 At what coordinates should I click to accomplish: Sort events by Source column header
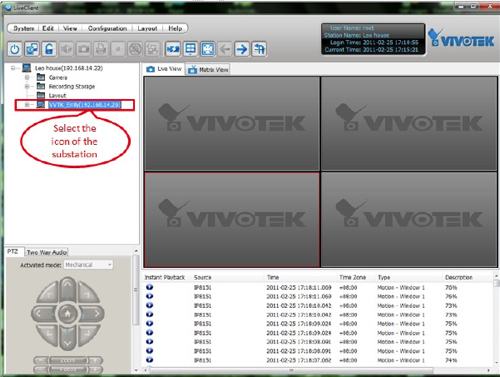pyautogui.click(x=202, y=277)
